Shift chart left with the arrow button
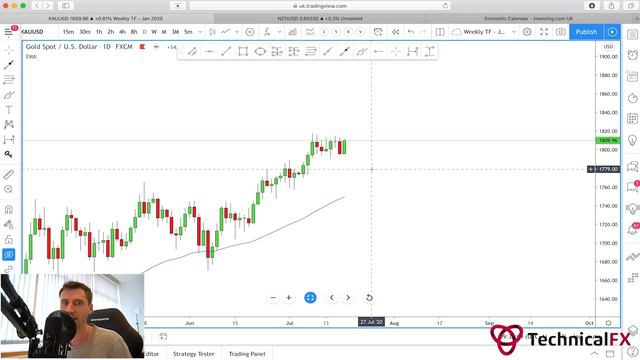Viewport: 640px width, 360px height. (x=332, y=298)
